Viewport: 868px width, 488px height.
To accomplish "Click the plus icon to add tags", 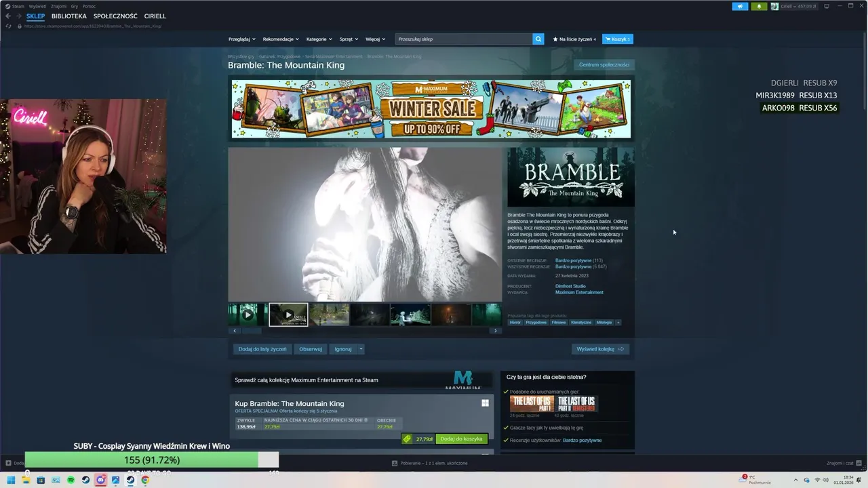I will coord(618,323).
